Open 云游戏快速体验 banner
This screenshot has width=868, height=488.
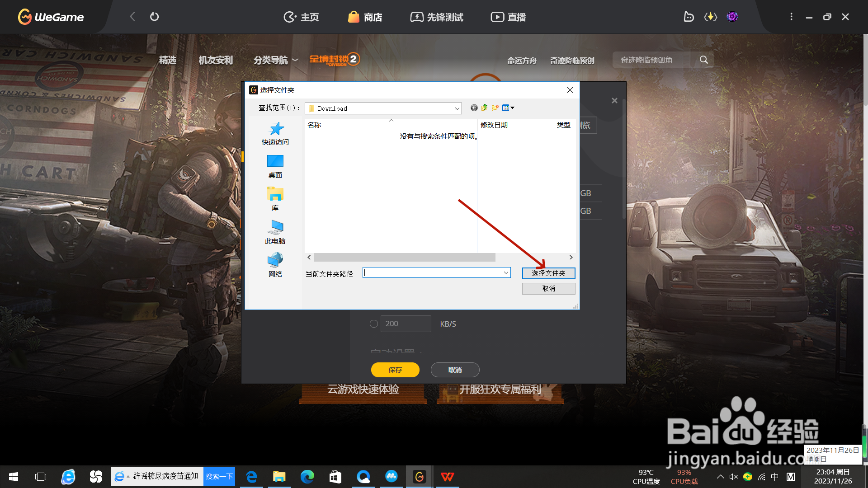coord(363,391)
